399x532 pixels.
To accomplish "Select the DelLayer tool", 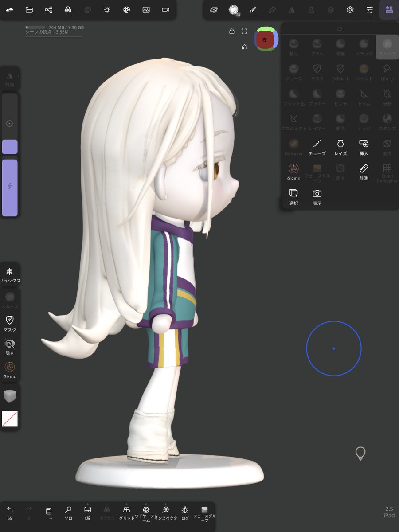I will click(294, 147).
